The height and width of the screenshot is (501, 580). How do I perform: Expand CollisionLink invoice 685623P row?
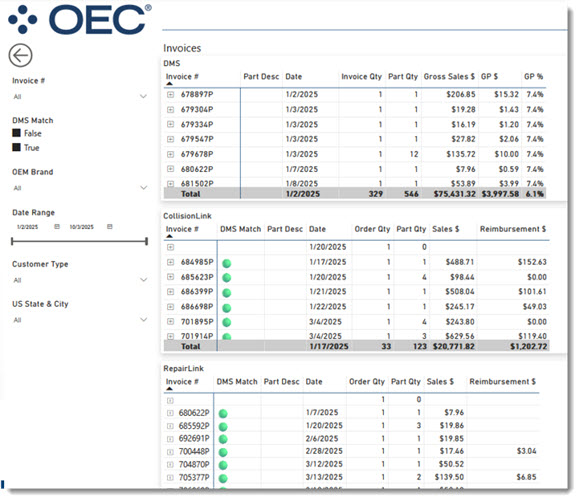point(170,277)
